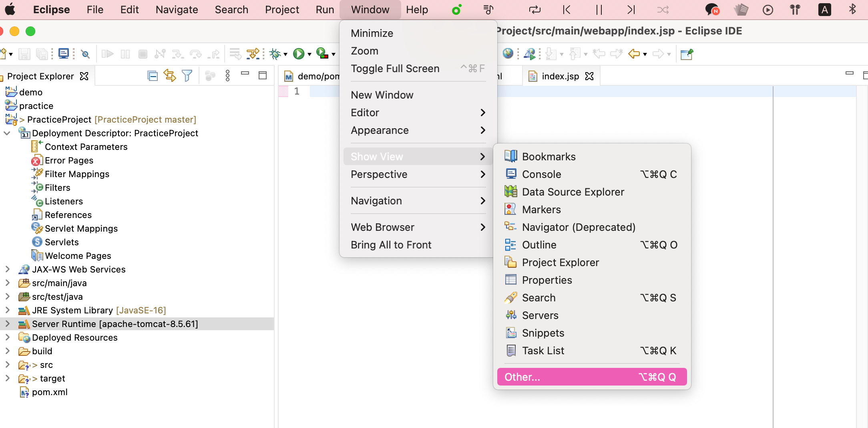Screen dimensions: 868x428
Task: Click the Outline view icon
Action: click(x=510, y=245)
